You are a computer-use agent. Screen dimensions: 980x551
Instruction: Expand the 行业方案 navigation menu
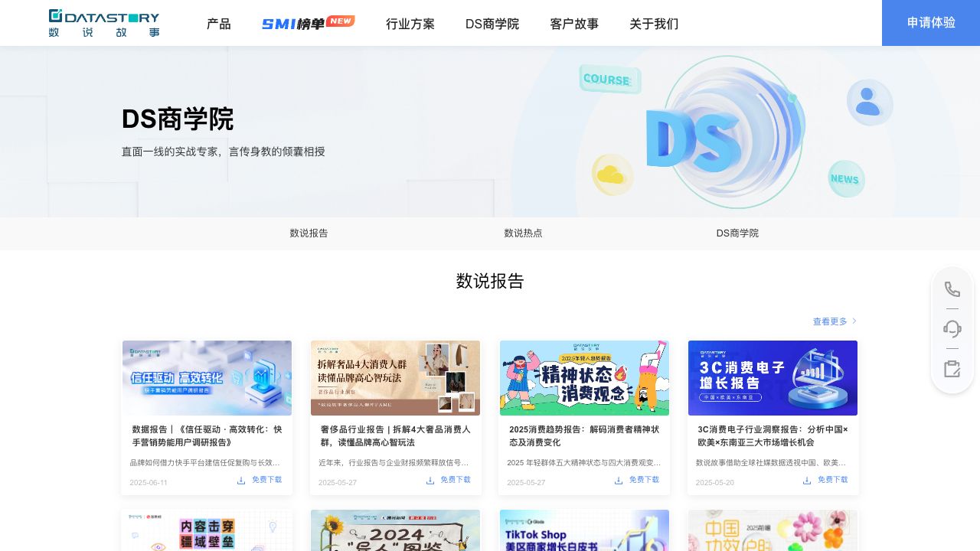pyautogui.click(x=410, y=24)
